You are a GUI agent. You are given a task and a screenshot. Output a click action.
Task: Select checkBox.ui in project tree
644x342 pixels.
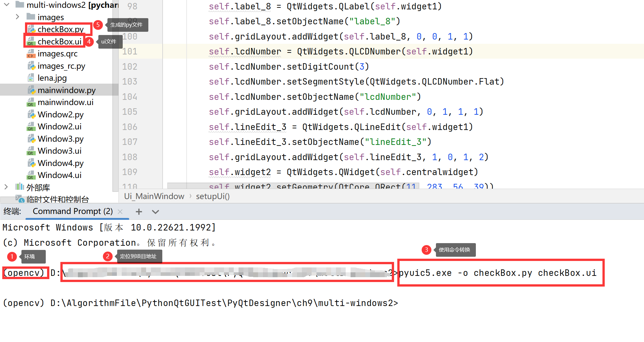[59, 41]
